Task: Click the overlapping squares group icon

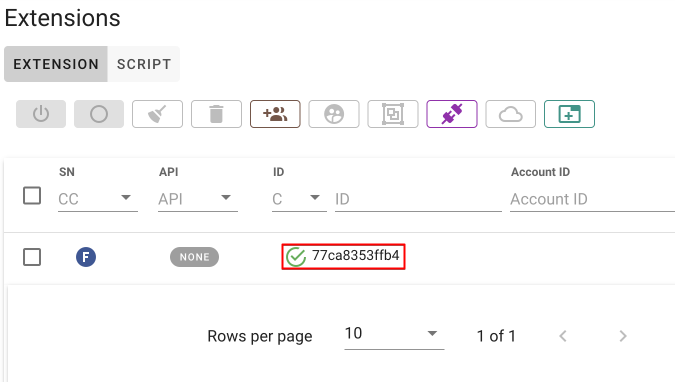Action: [x=393, y=114]
